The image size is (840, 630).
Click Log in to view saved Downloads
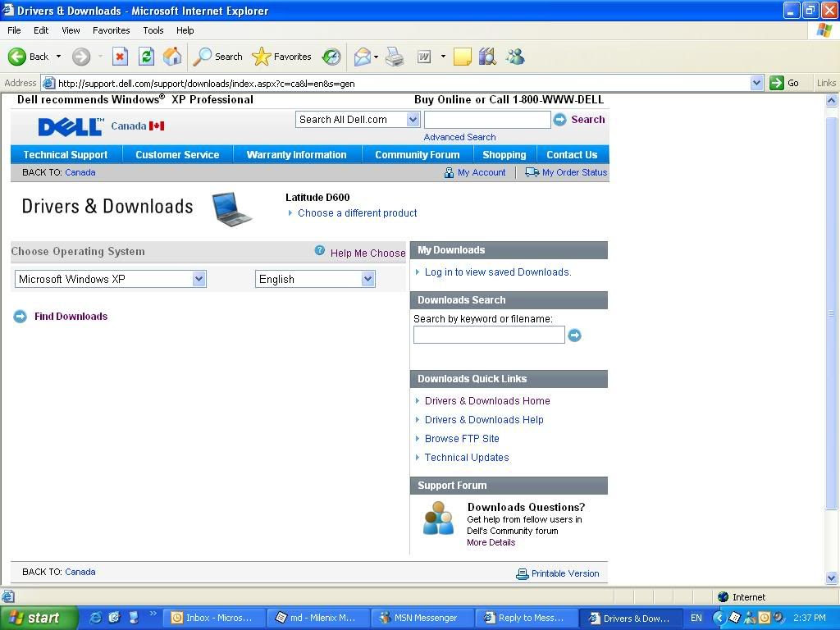(498, 272)
